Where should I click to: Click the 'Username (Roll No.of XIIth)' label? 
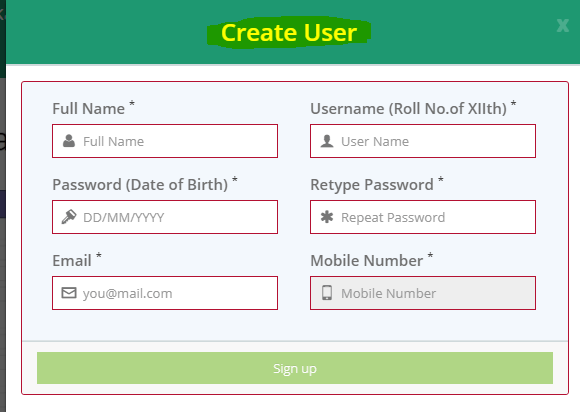point(408,109)
